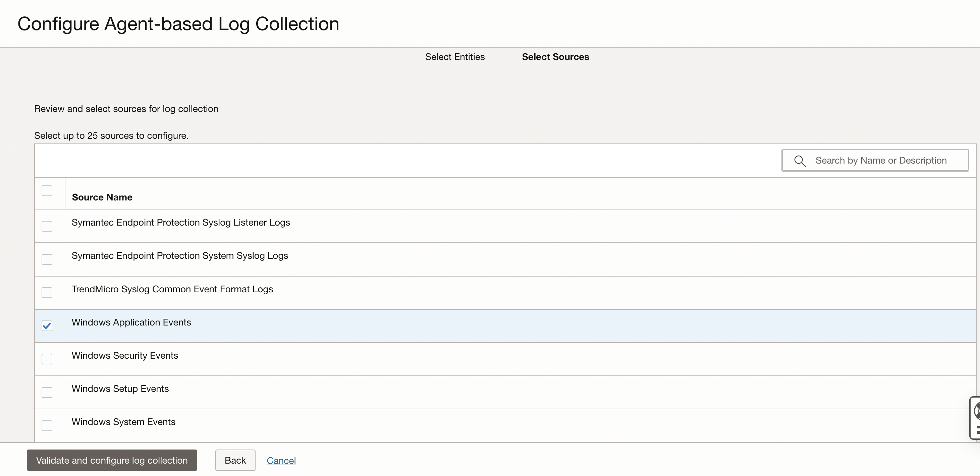Click the Windows Application Events row name
The height and width of the screenshot is (476, 980).
(131, 322)
